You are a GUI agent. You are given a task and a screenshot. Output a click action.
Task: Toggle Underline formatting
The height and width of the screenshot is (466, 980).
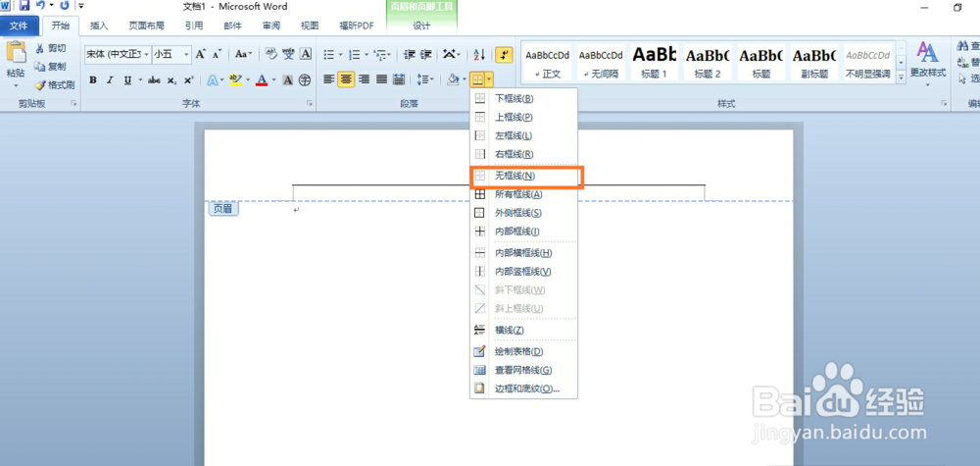127,80
